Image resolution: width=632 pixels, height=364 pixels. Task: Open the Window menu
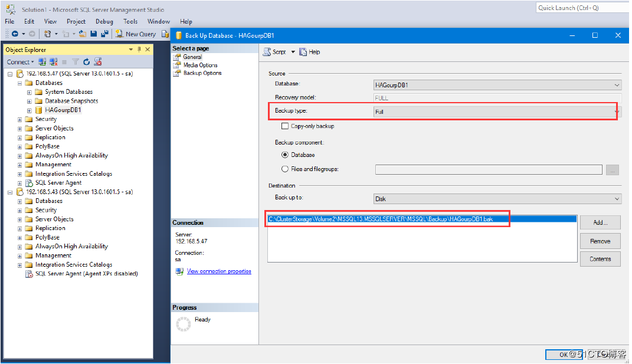[x=158, y=21]
